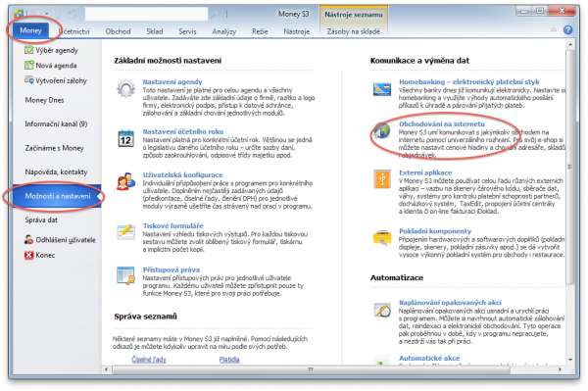Open the Platidla link
588x391 pixels.
coord(229,359)
